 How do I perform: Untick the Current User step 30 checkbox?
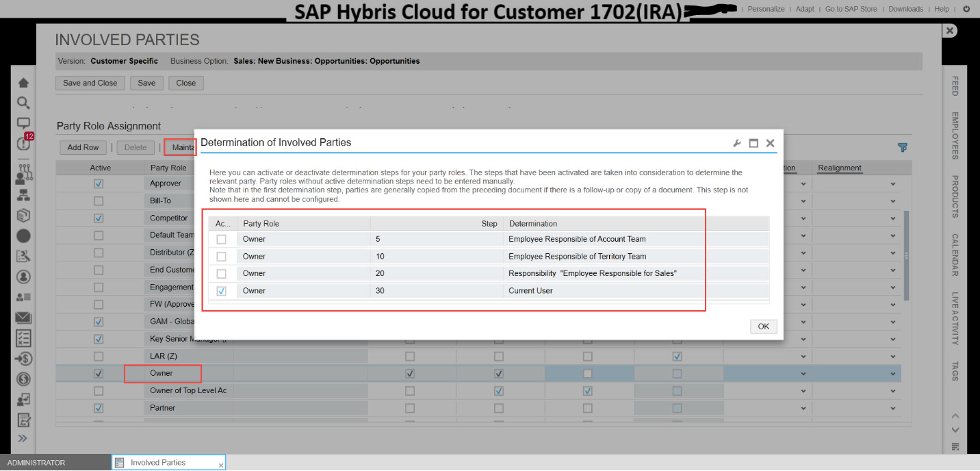pos(221,291)
